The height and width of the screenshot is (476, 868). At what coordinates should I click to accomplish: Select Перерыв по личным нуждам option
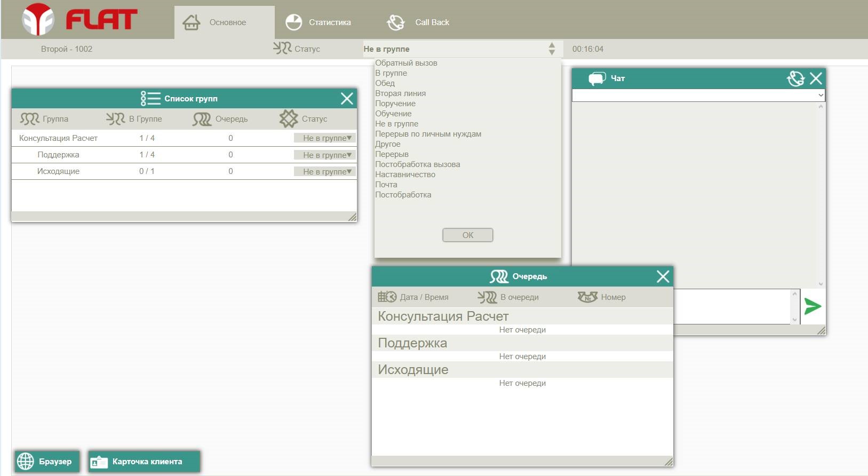(x=428, y=134)
